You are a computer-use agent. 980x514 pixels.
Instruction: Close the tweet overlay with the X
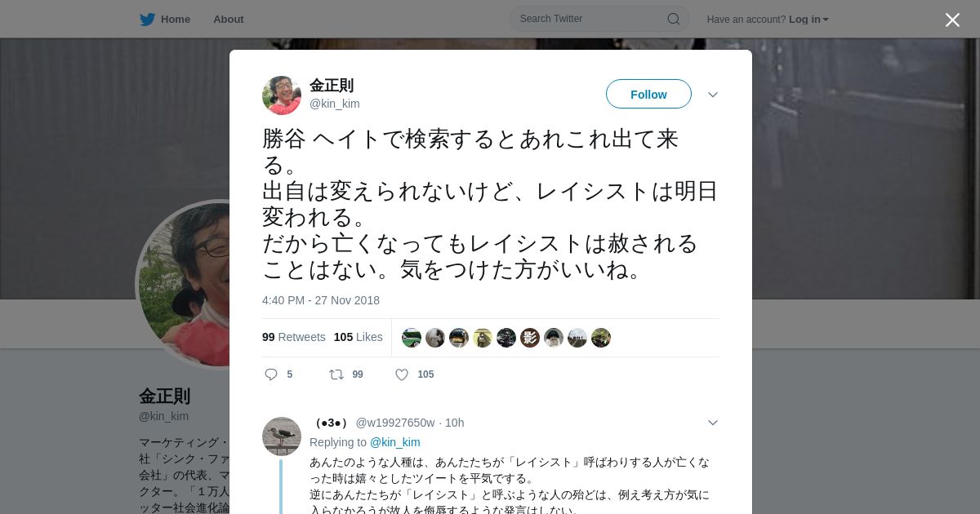pyautogui.click(x=952, y=20)
